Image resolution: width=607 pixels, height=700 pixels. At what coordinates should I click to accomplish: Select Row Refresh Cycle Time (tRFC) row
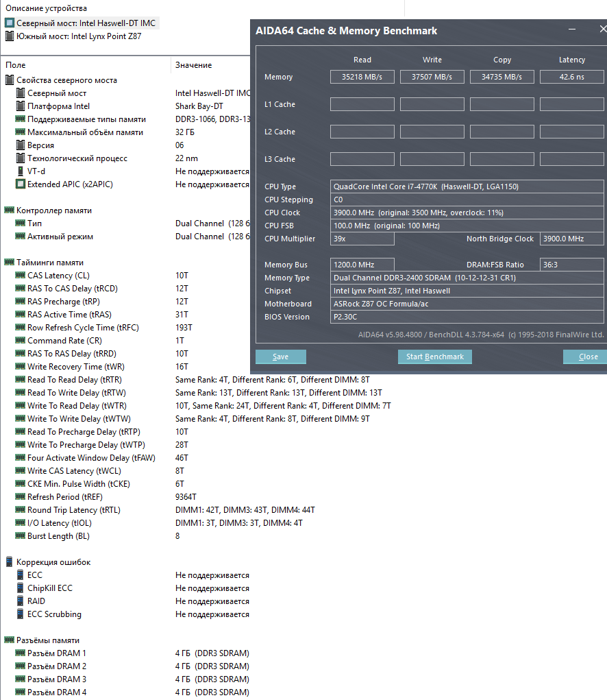pos(104,327)
